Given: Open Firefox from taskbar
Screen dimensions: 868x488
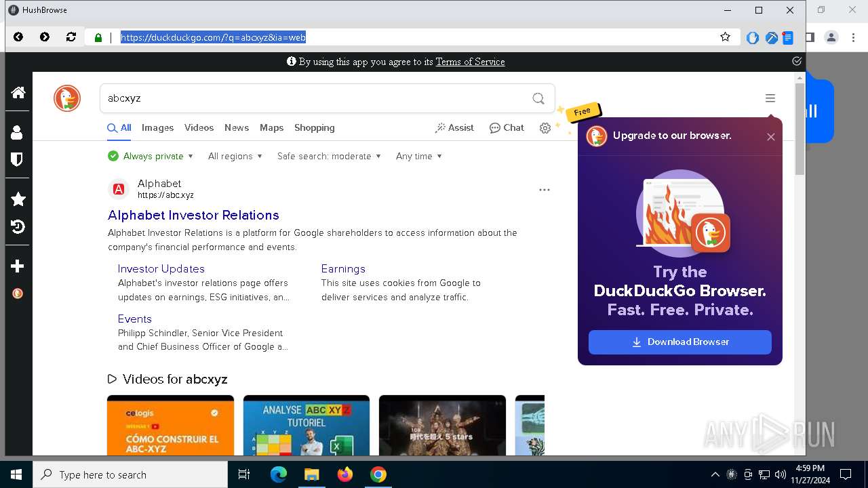Looking at the screenshot, I should click(x=345, y=474).
